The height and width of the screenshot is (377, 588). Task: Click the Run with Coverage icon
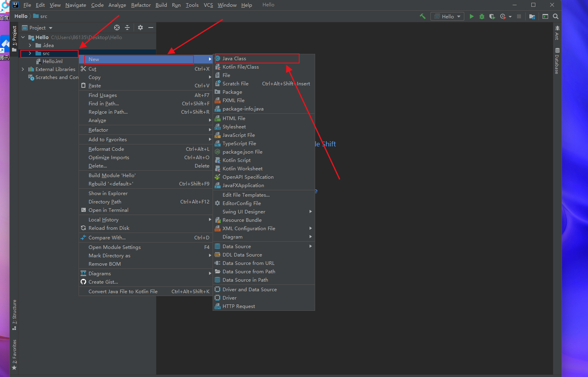pyautogui.click(x=492, y=16)
